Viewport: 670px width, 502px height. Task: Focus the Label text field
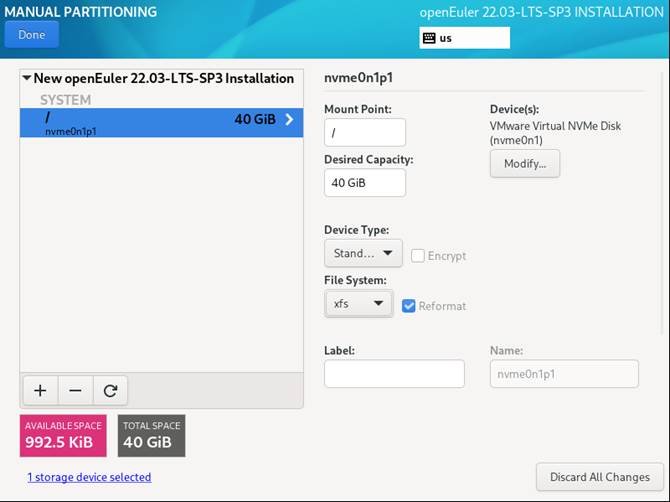pyautogui.click(x=394, y=373)
